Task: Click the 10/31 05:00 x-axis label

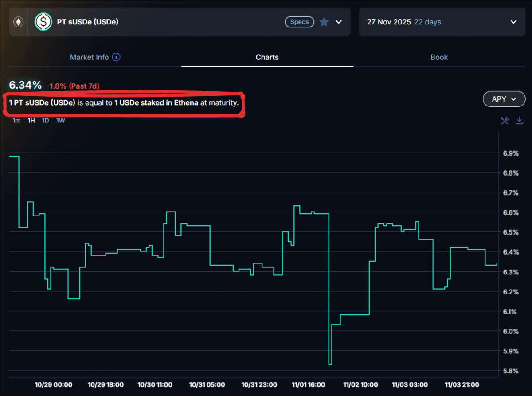Action: tap(207, 384)
